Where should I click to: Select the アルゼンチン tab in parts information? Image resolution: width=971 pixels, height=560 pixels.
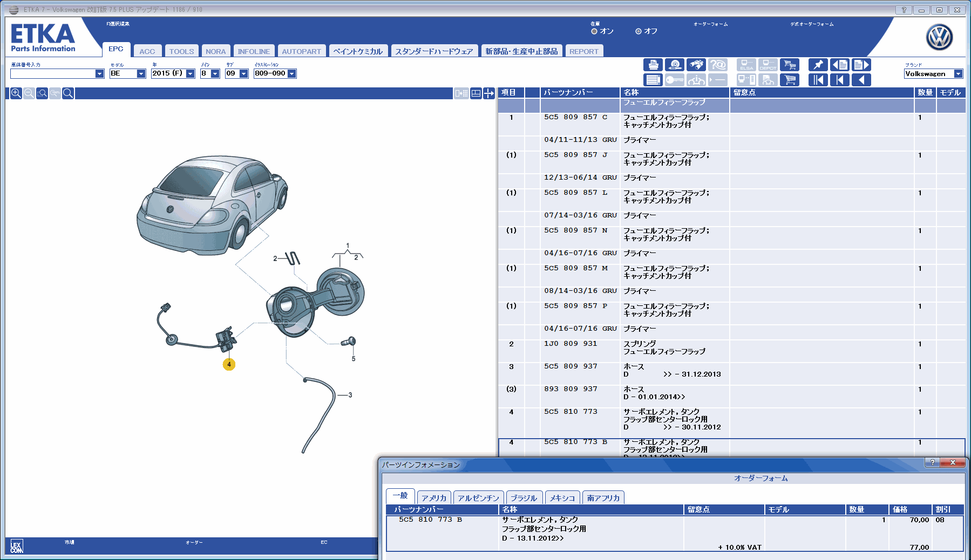479,497
